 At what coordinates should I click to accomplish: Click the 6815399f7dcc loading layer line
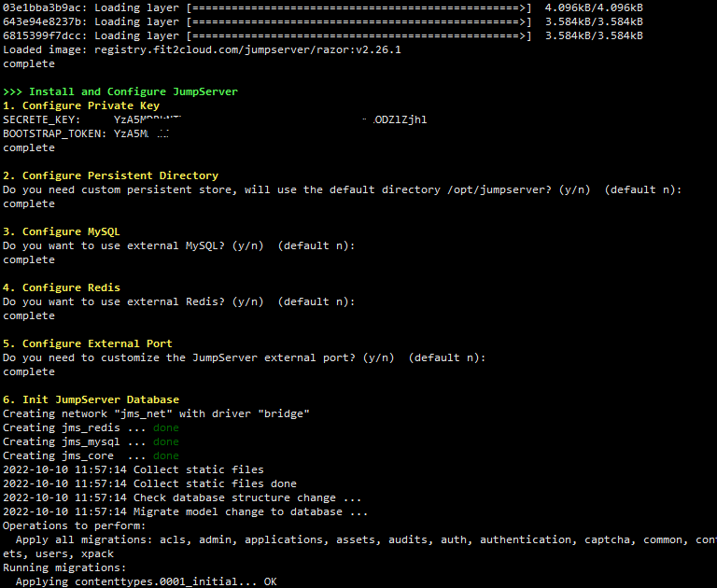323,35
